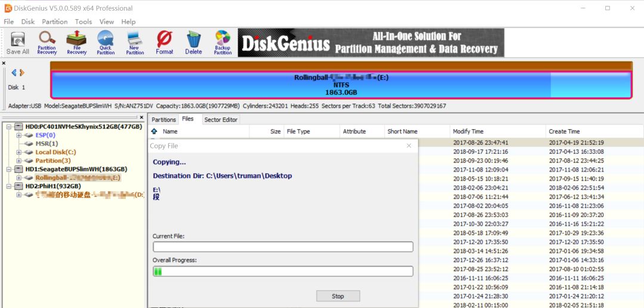Click the up-folder icon in the Files list
The height and width of the screenshot is (308, 644).
(x=154, y=131)
